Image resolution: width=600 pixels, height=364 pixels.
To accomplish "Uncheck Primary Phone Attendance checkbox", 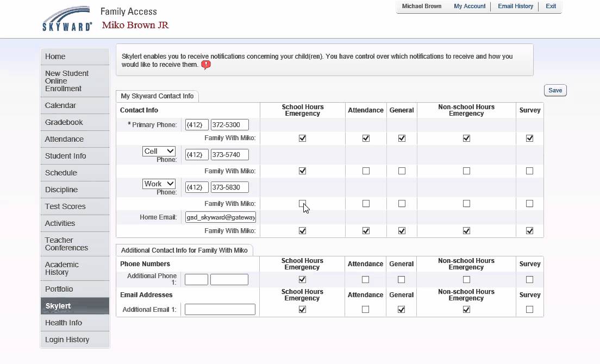I will pyautogui.click(x=366, y=138).
